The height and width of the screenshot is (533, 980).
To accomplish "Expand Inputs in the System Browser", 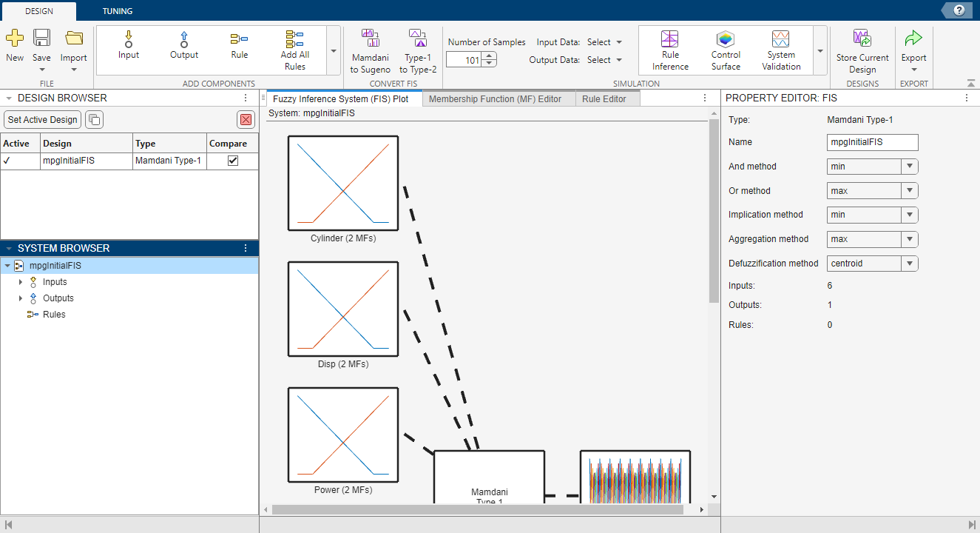I will tap(21, 282).
